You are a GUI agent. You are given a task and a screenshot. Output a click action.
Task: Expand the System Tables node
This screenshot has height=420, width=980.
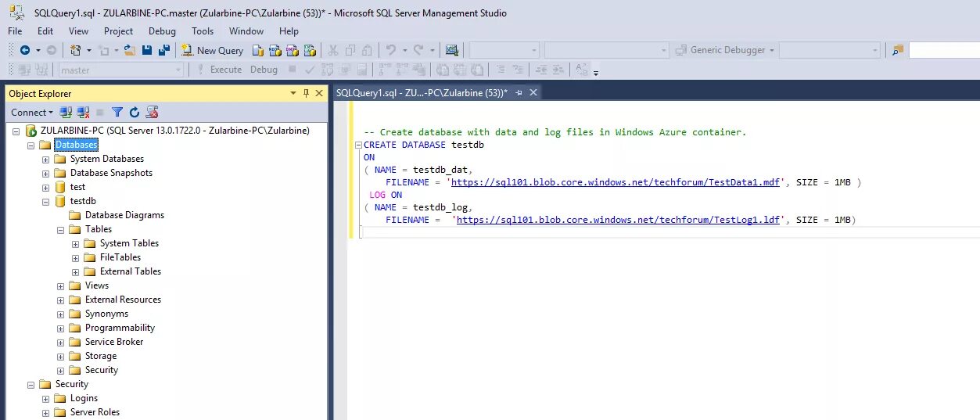75,243
